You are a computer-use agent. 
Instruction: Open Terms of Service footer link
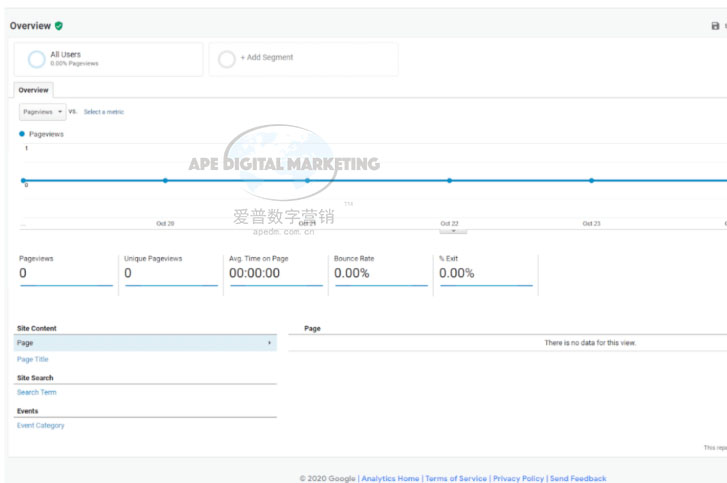(456, 478)
